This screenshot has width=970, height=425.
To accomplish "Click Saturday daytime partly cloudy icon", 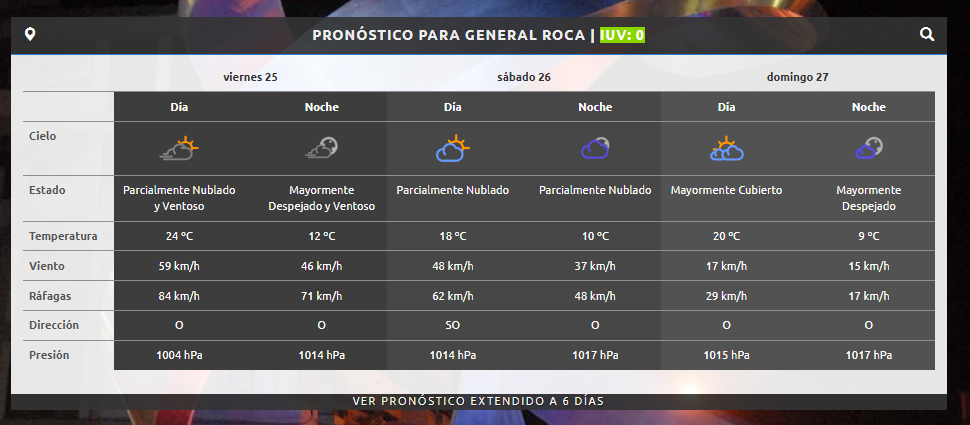I will point(452,149).
